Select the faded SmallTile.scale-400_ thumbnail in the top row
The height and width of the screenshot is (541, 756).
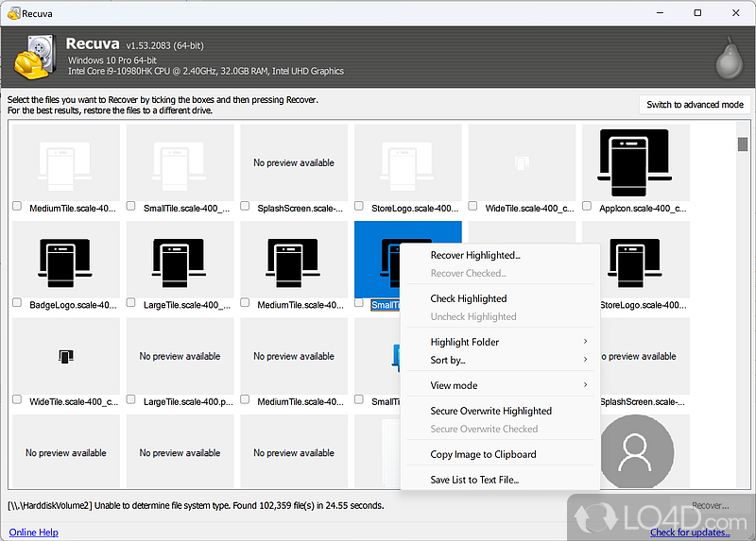180,162
